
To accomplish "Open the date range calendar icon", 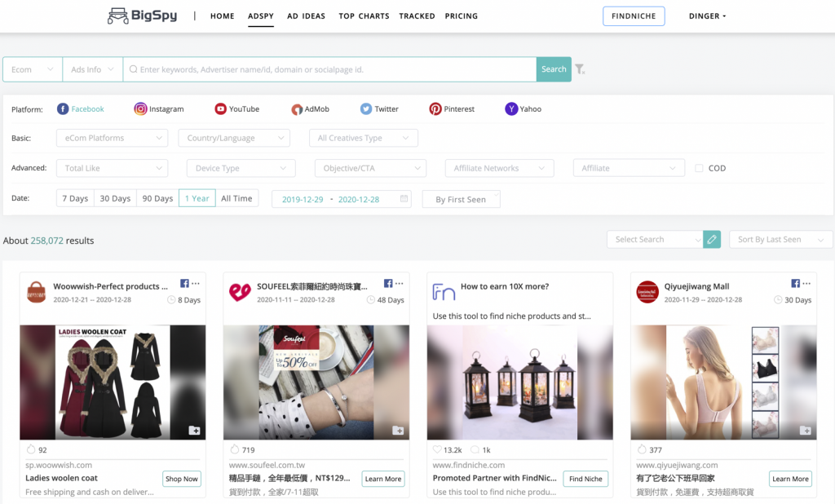I will coord(404,199).
